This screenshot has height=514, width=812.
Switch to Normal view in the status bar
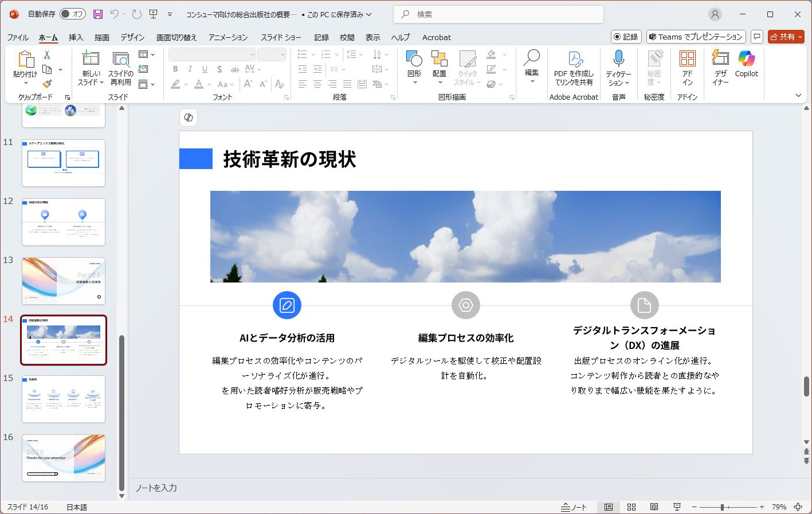[x=609, y=507]
